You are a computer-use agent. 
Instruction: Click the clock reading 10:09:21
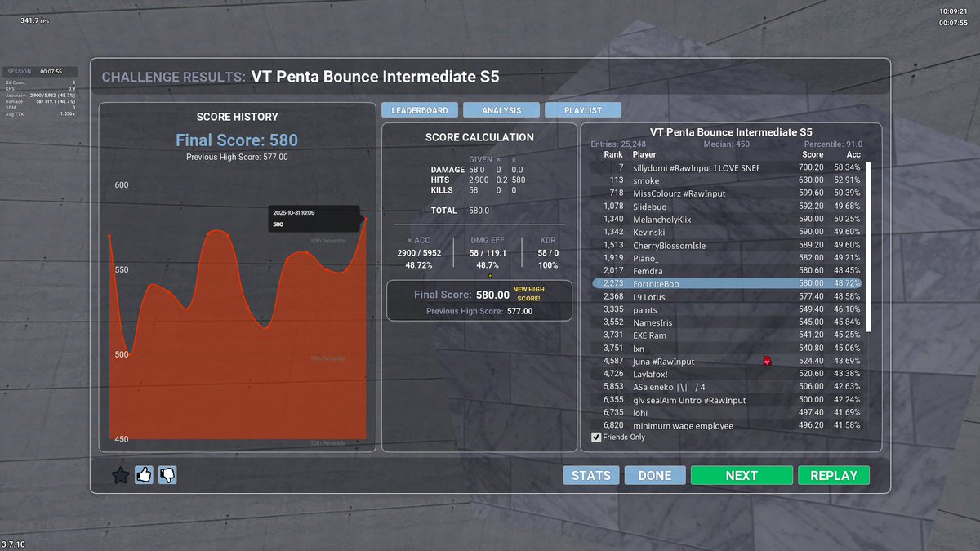coord(953,12)
